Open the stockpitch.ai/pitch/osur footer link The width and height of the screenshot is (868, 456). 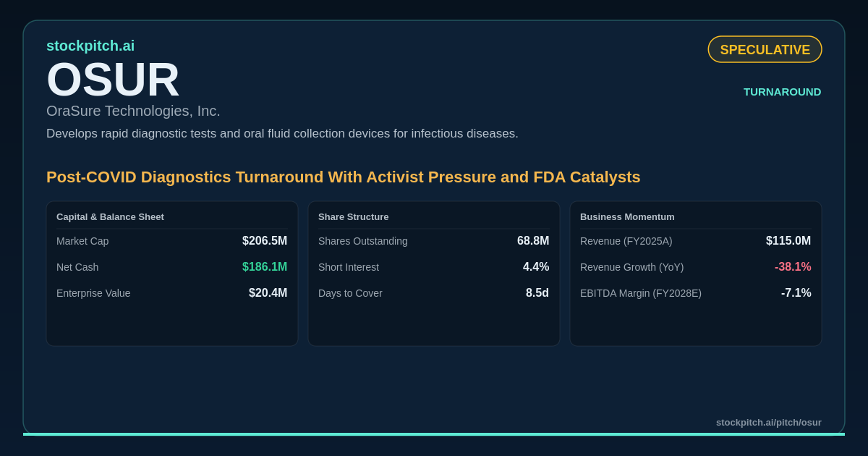point(769,422)
